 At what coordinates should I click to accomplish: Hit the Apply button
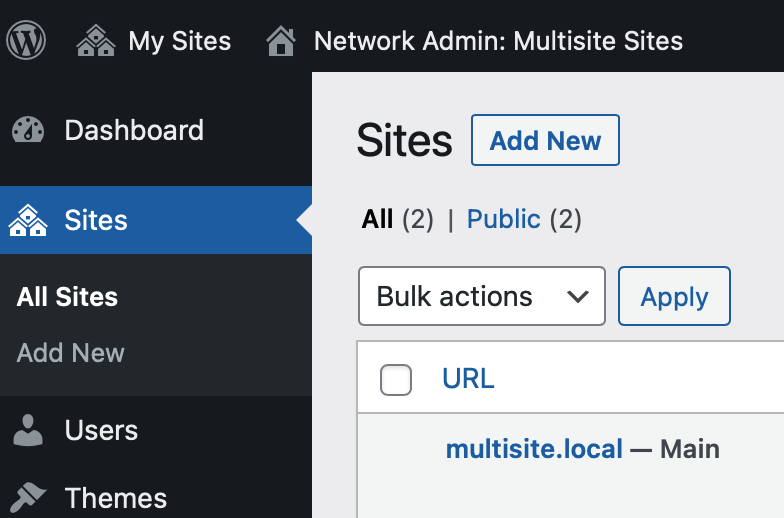pyautogui.click(x=674, y=297)
